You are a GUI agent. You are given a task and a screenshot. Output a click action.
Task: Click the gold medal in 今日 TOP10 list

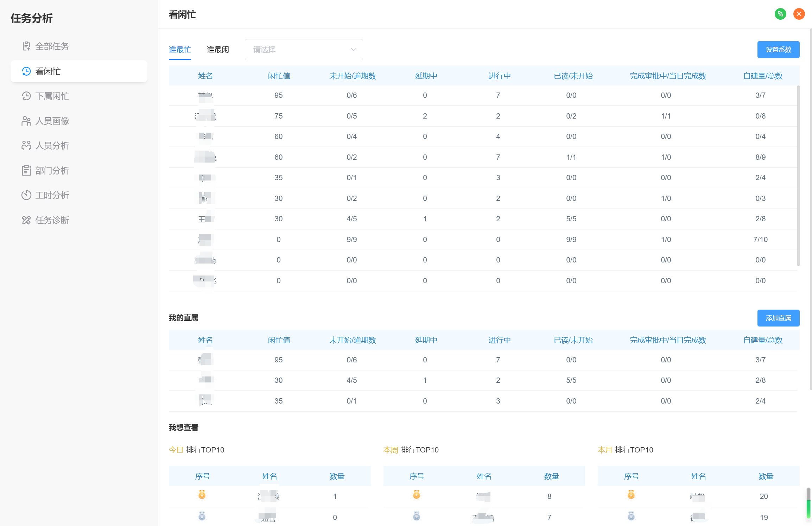202,495
